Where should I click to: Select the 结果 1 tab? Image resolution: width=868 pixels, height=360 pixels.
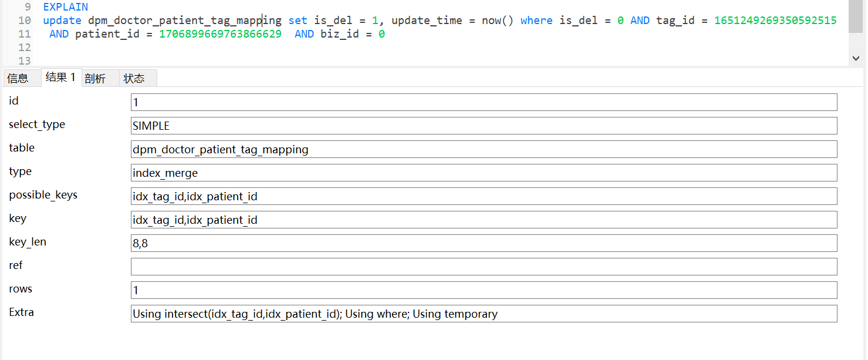60,78
